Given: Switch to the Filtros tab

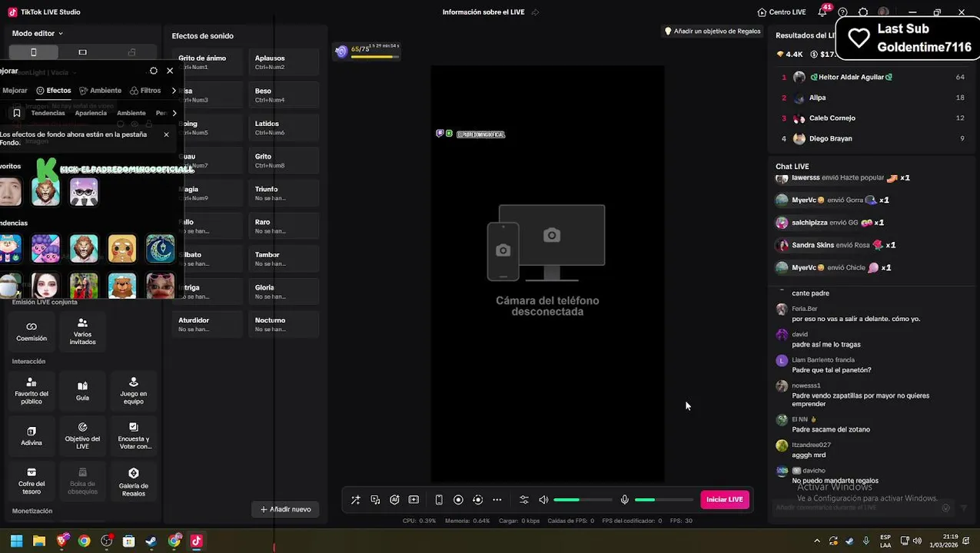Looking at the screenshot, I should pos(145,91).
